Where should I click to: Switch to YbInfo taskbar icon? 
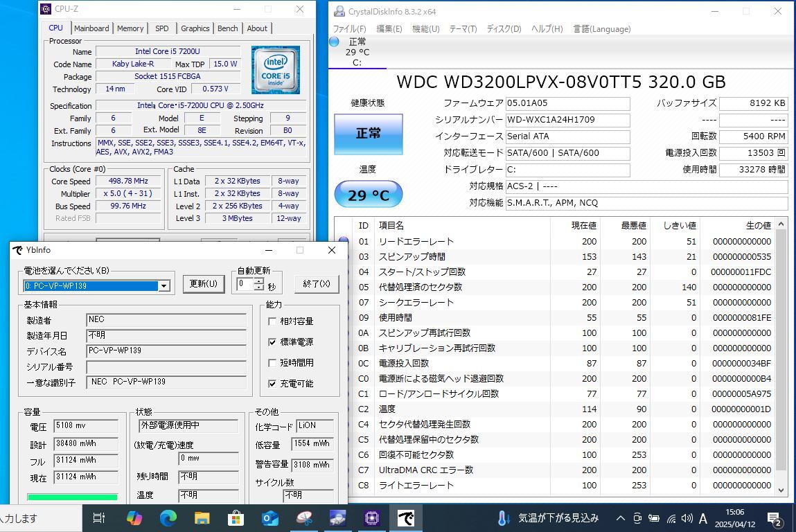[x=405, y=517]
